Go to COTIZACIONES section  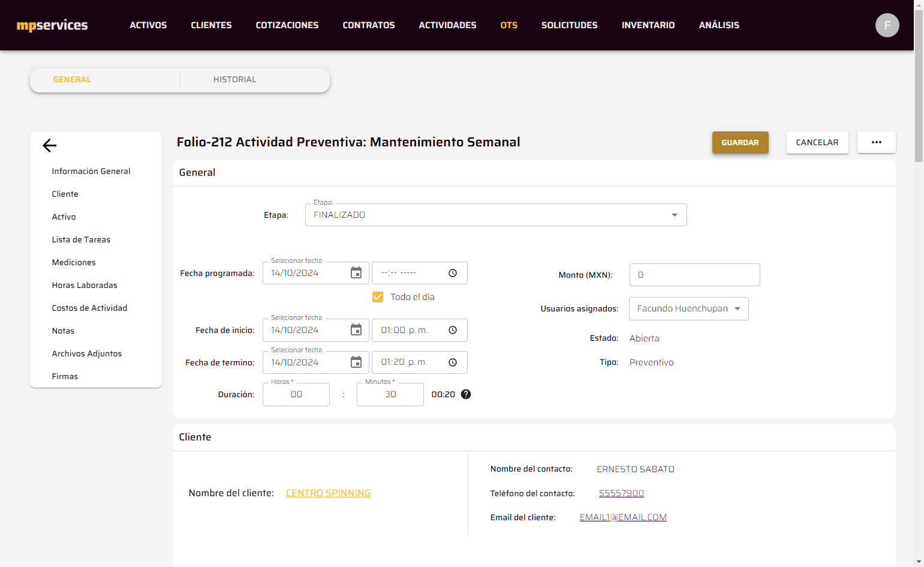click(287, 25)
